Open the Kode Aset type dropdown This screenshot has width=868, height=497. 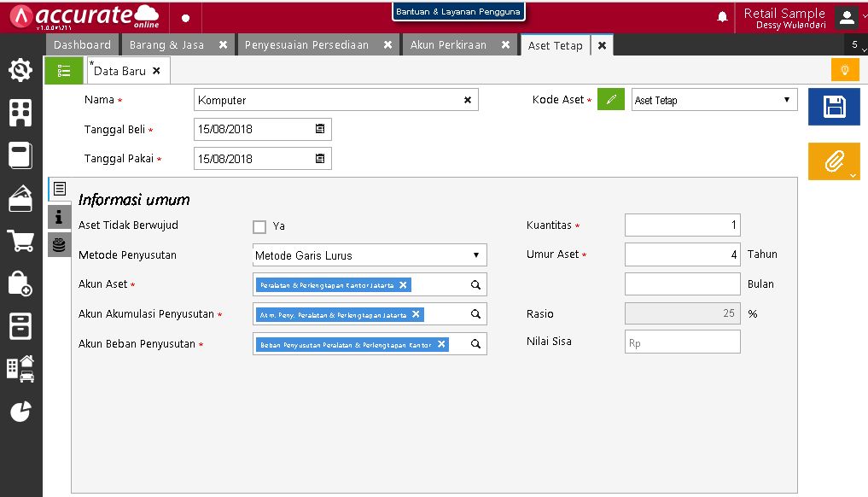tap(786, 100)
